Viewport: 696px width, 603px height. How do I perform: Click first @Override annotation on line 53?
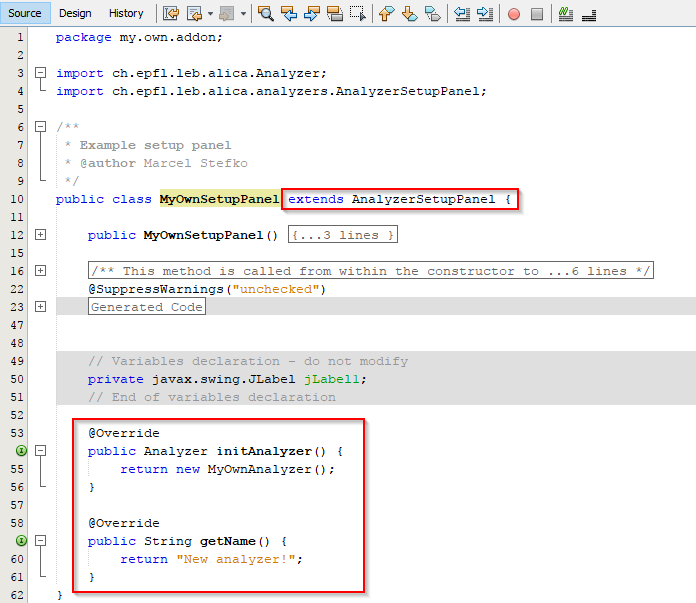click(x=123, y=433)
